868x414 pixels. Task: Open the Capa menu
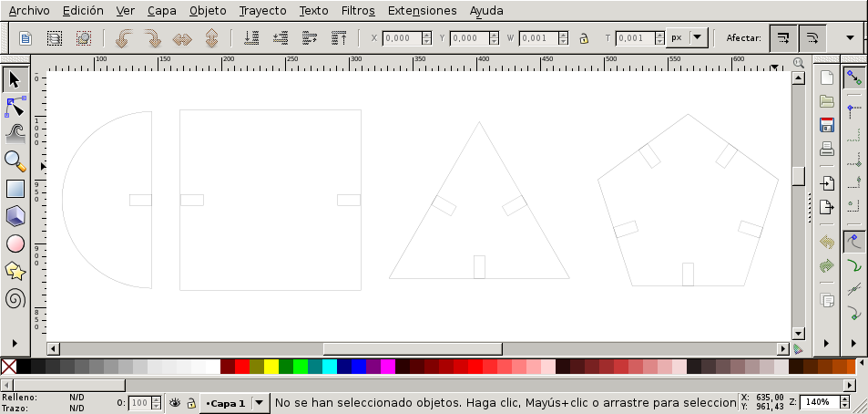(x=162, y=11)
